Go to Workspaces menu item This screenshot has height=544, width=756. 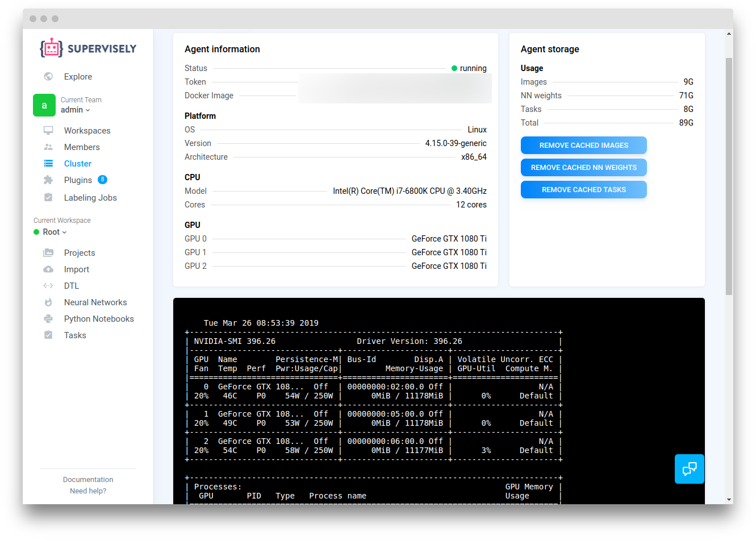tap(87, 131)
